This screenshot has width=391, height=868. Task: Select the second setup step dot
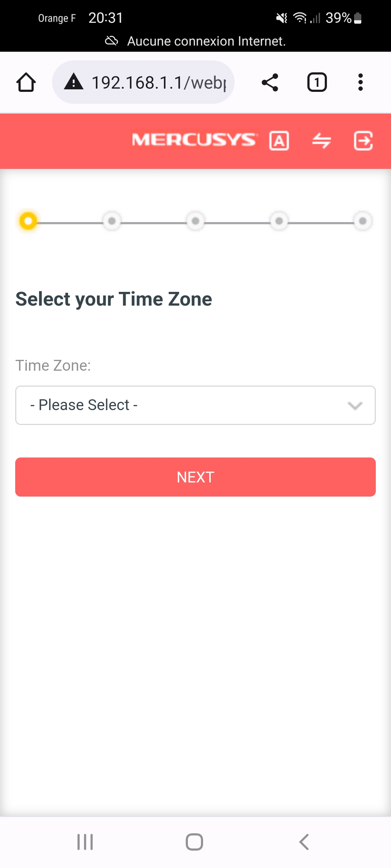tap(112, 221)
